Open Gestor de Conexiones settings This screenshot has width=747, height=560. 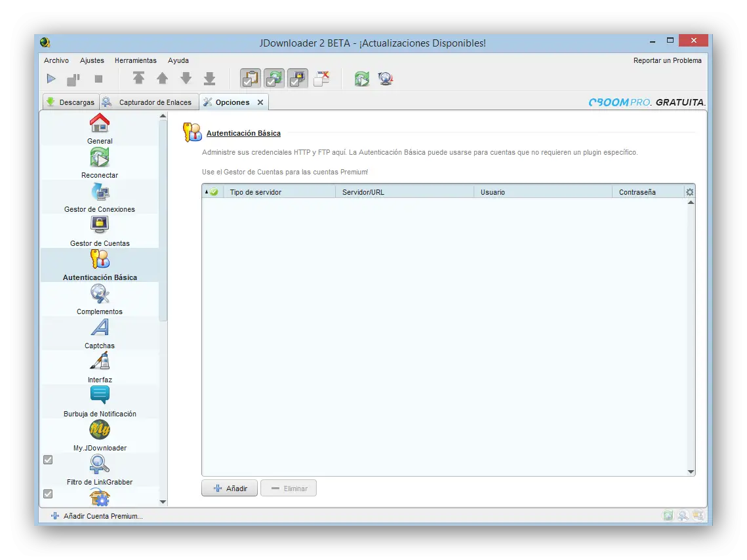100,197
